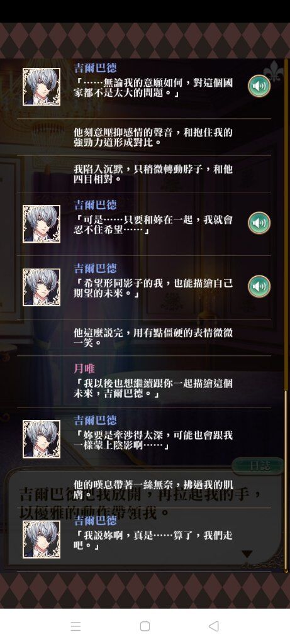Tap portrait beside 期望的未來 line
Screen dimensions: 290x644
pos(42,287)
